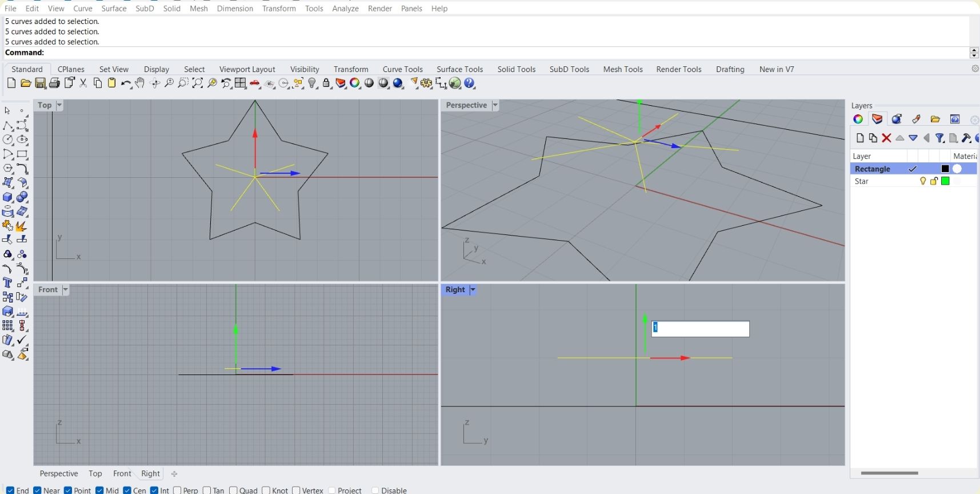Enable the Tan osnap checkbox

[207, 490]
